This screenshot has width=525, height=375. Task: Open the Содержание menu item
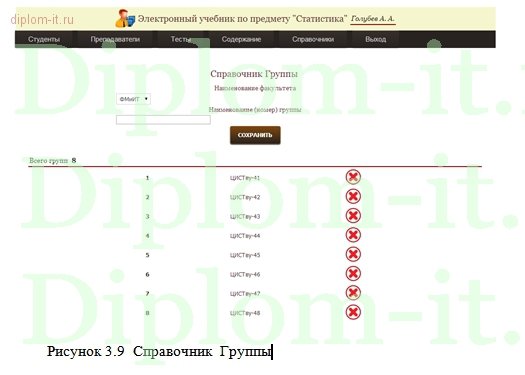point(241,39)
